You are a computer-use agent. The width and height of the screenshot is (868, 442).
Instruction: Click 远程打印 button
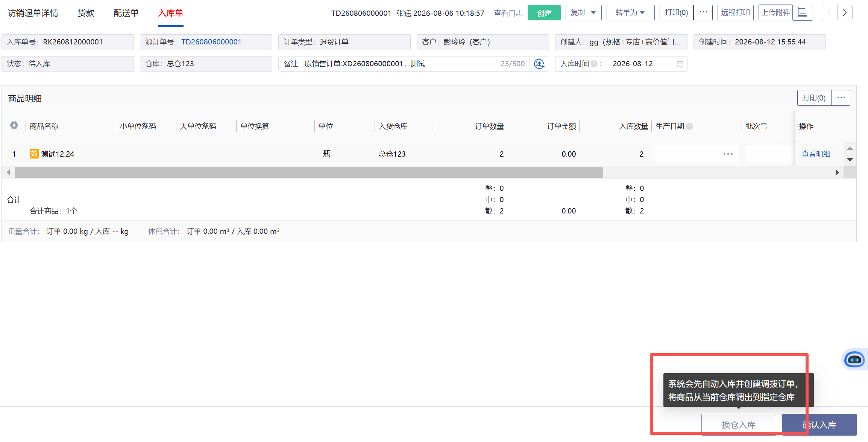[735, 13]
